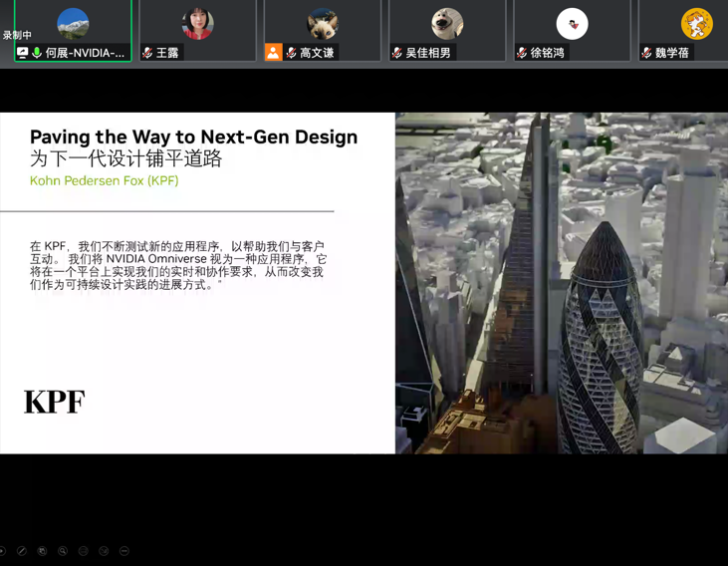The image size is (728, 566).
Task: Click the 'Paving the Way to Next-Gen Design' title
Action: [x=193, y=137]
